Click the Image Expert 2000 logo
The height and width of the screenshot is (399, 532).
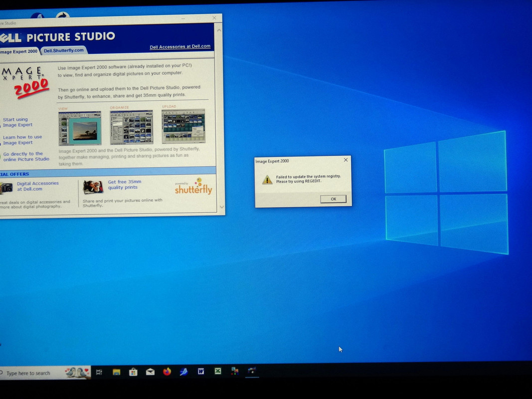(x=25, y=82)
